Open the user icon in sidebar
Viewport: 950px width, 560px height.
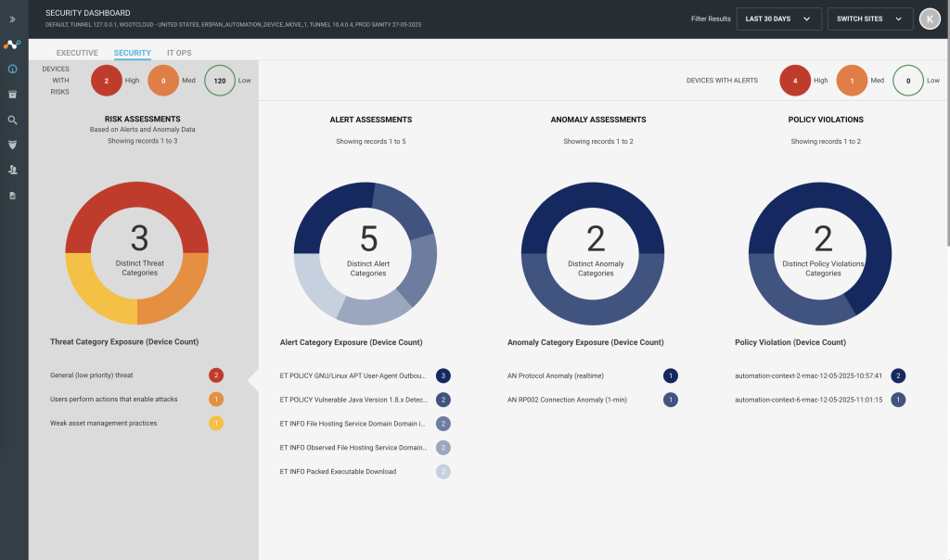(x=12, y=170)
